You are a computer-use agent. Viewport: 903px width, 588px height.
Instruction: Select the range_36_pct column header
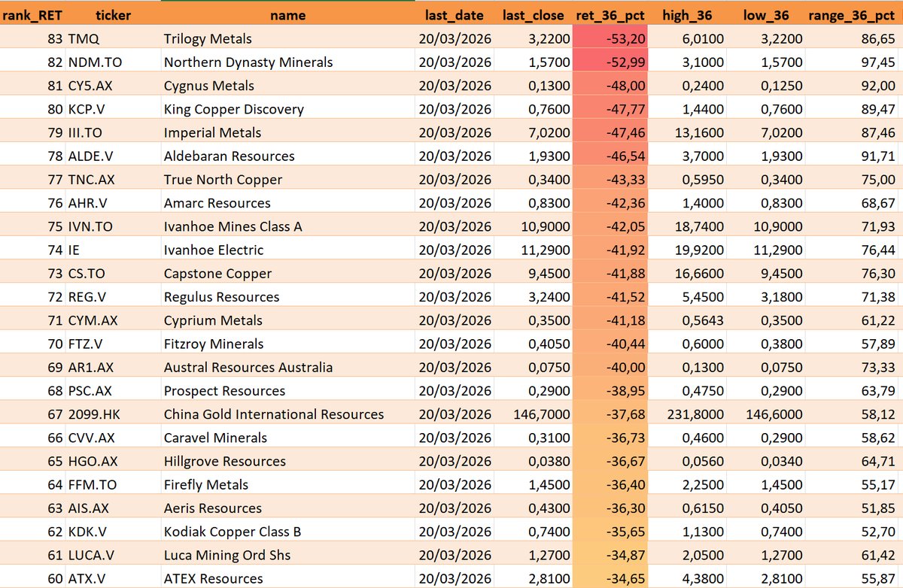coord(853,14)
